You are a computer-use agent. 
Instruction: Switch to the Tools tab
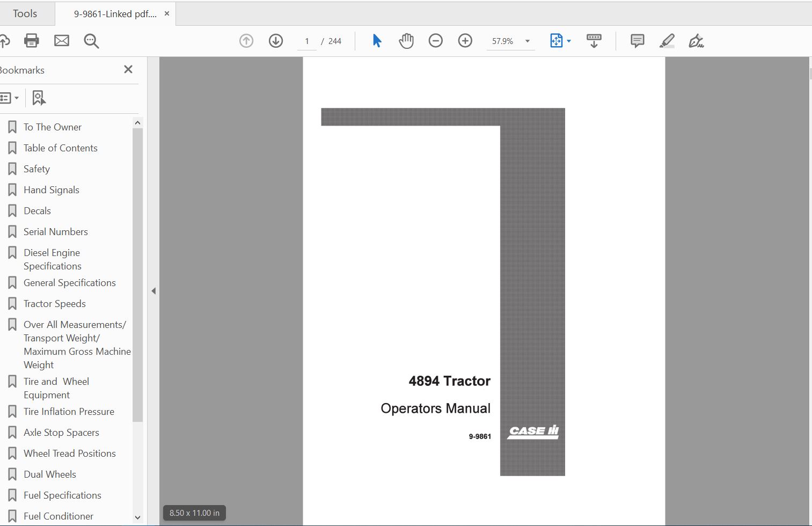(x=25, y=13)
